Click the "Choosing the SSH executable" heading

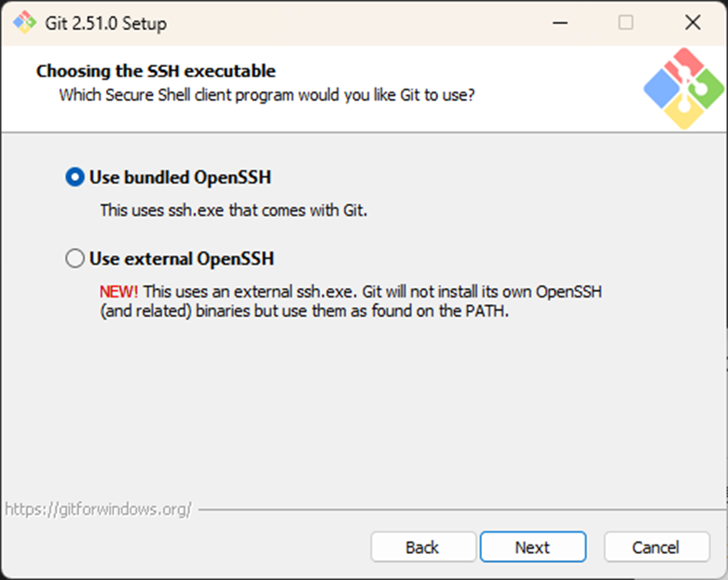(x=156, y=71)
